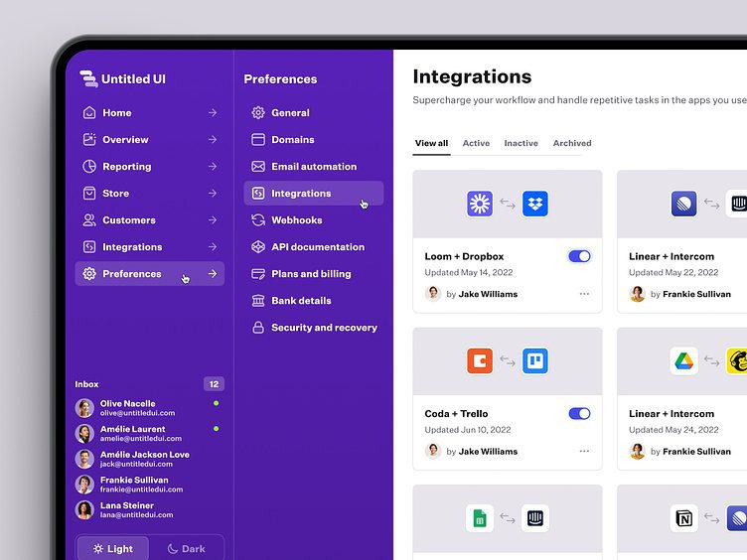The height and width of the screenshot is (560, 747).
Task: Click the Google Sheets app icon
Action: [480, 518]
